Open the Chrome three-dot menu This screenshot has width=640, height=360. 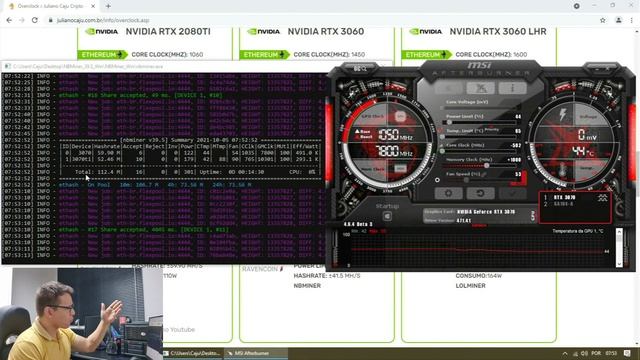[x=631, y=20]
